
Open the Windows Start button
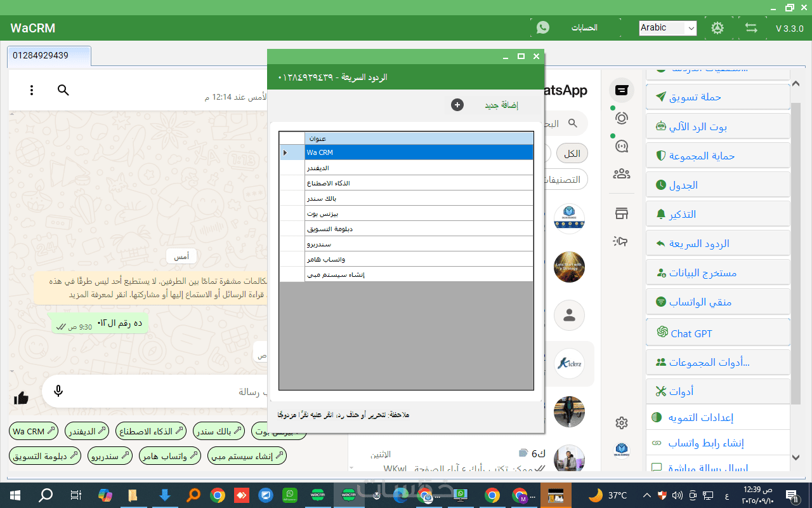[15, 495]
